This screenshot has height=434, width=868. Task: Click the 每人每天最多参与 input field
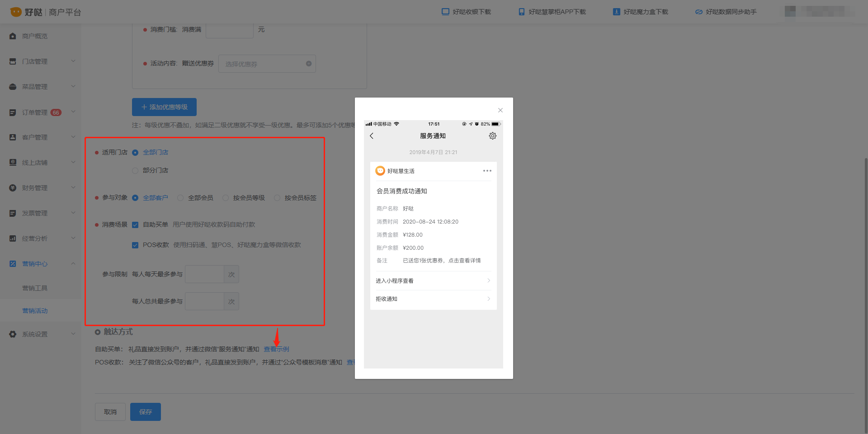tap(205, 274)
